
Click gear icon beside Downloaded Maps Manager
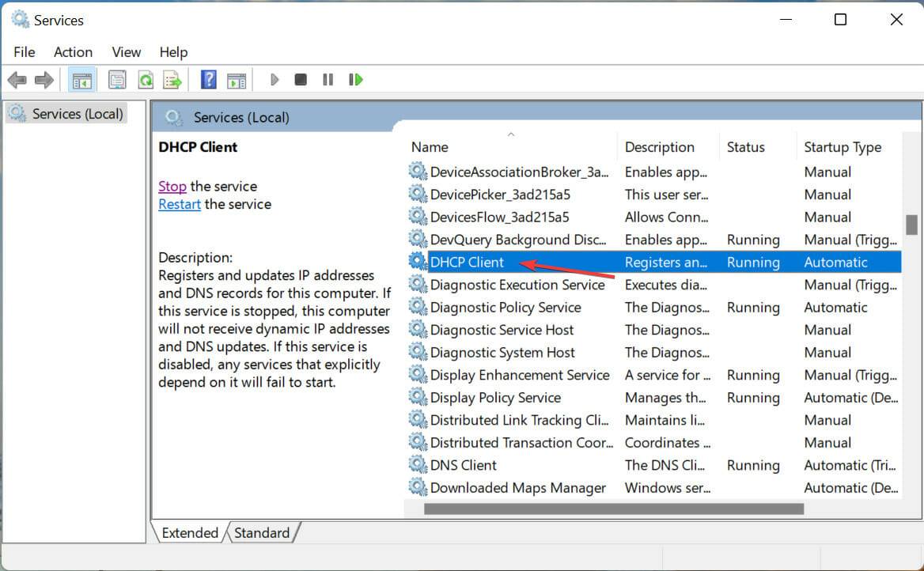click(x=418, y=486)
